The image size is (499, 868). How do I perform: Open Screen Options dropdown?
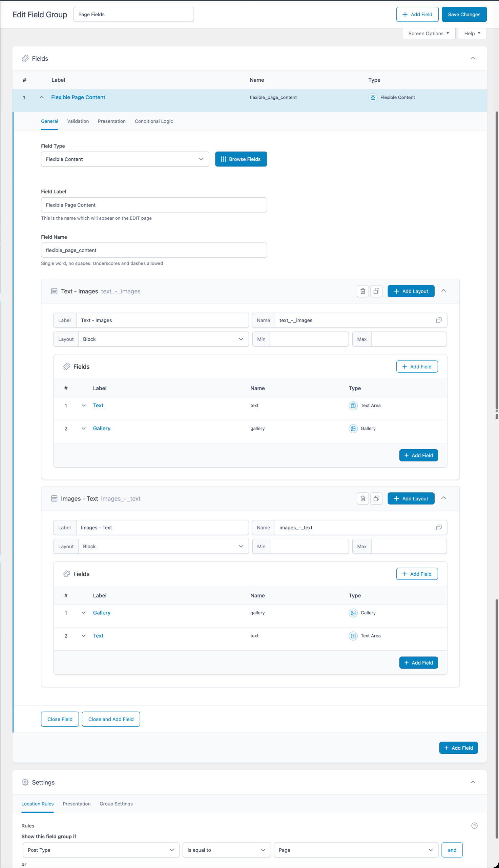pyautogui.click(x=429, y=33)
